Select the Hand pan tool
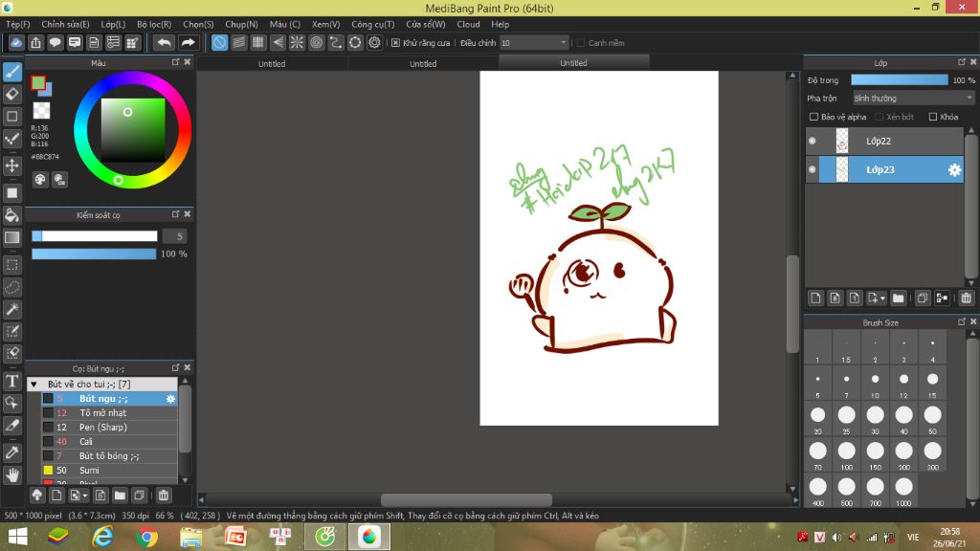Viewport: 980px width, 551px height. 11,474
